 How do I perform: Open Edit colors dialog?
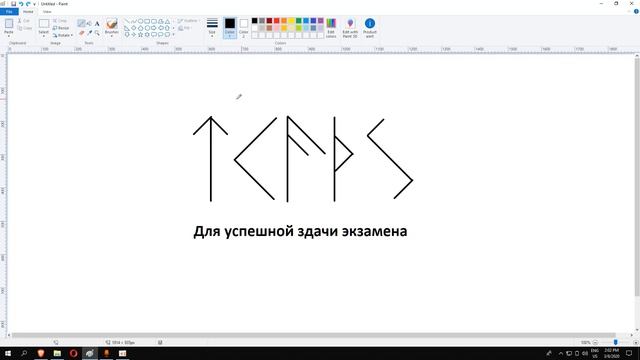(331, 28)
